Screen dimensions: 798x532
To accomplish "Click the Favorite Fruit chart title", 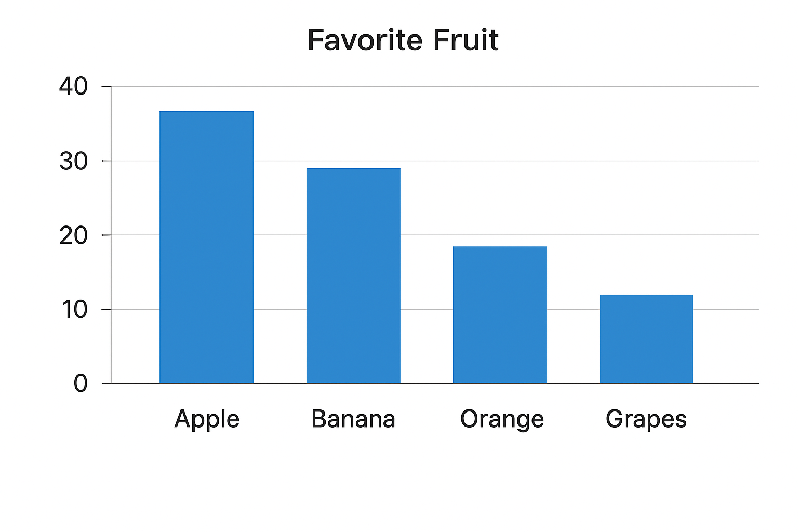I will (403, 41).
